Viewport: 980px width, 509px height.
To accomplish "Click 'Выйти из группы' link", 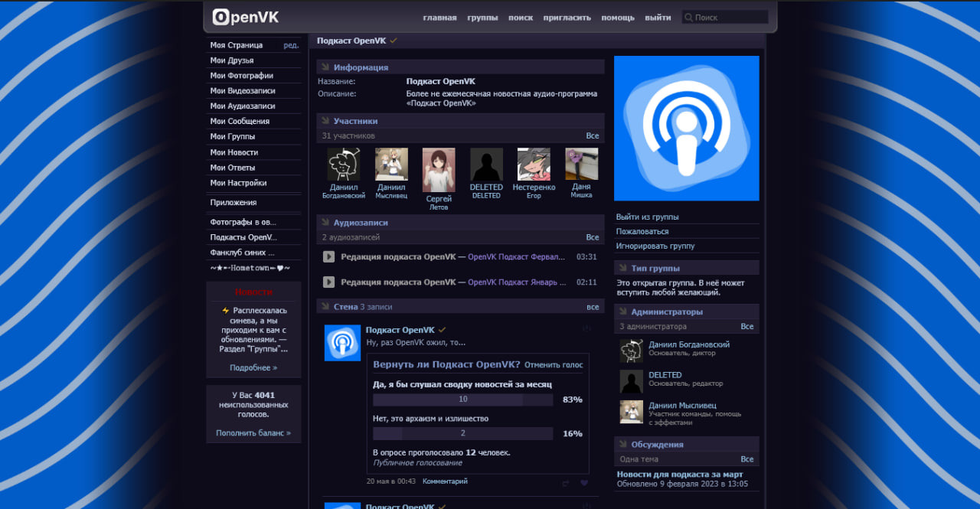I will point(647,217).
